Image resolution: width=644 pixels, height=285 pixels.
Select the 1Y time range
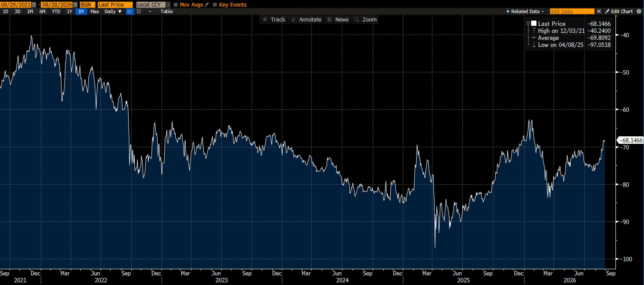tap(69, 11)
